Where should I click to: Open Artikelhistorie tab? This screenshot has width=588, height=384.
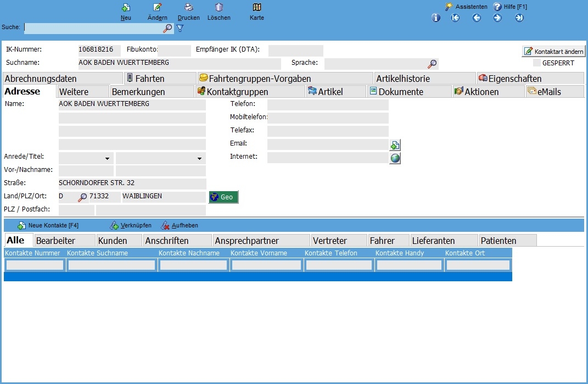pos(425,79)
